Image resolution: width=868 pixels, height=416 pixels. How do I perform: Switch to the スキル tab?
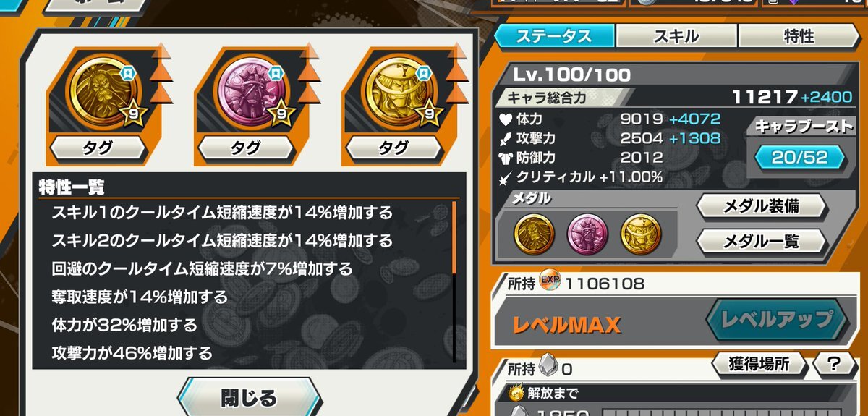pyautogui.click(x=676, y=35)
